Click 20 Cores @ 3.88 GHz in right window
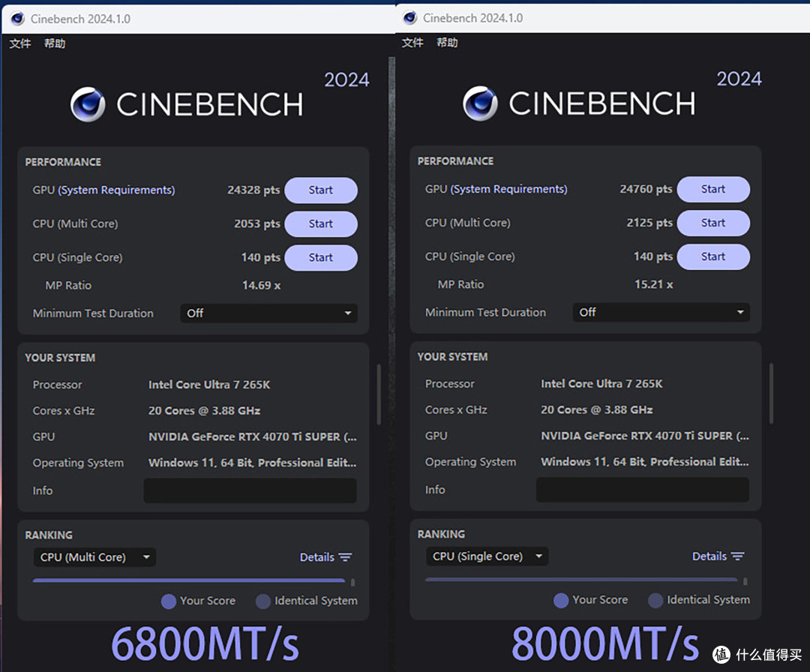 click(x=597, y=409)
